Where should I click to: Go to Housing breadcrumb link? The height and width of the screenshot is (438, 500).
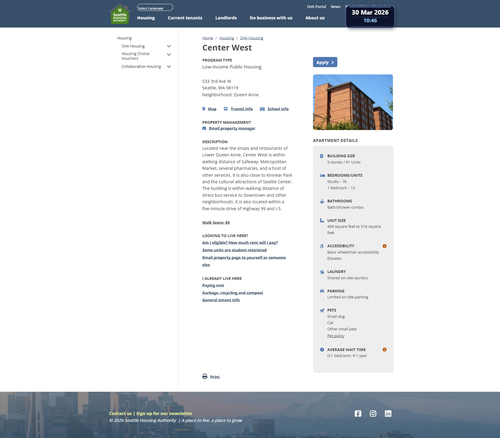click(226, 38)
